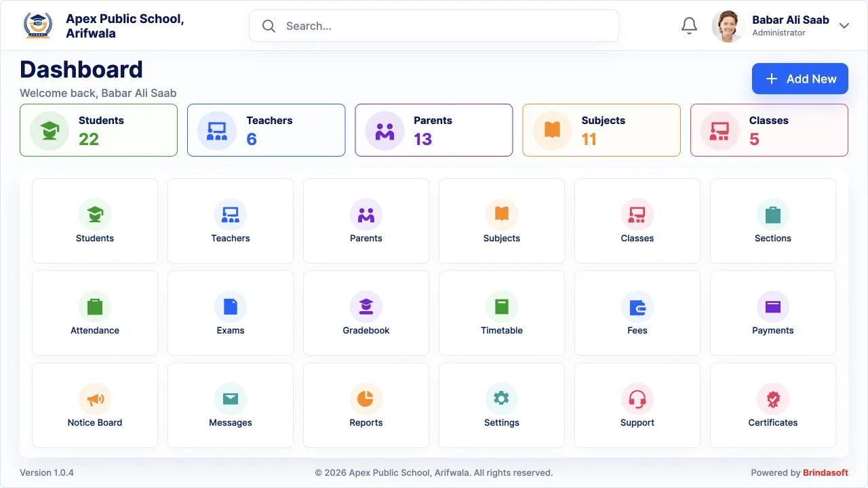This screenshot has height=488, width=868.
Task: Open the Fees wallet icon
Action: coord(637,307)
